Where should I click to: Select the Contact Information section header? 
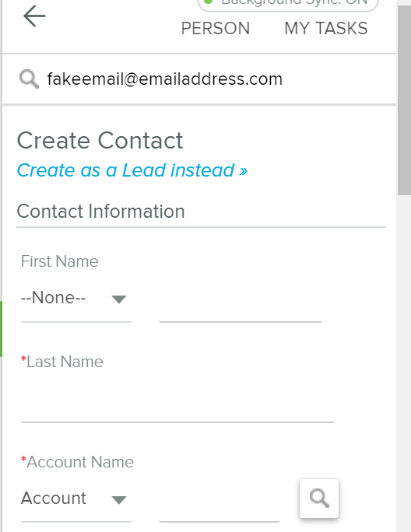pyautogui.click(x=101, y=211)
